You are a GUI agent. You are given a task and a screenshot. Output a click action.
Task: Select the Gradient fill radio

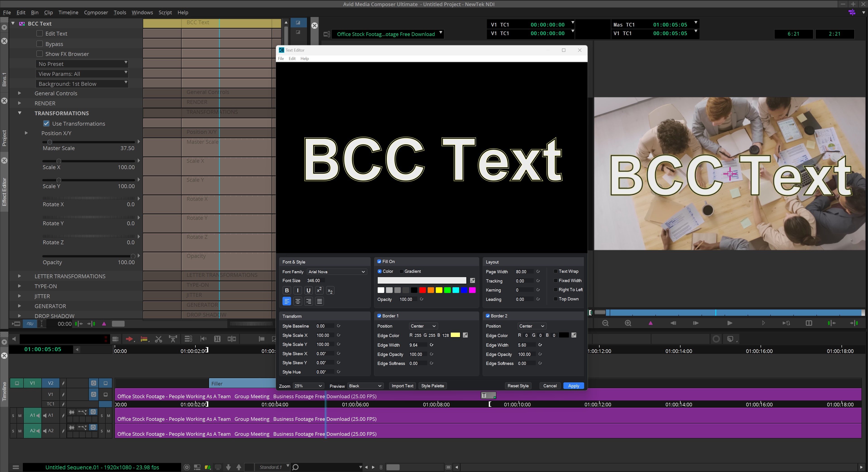pyautogui.click(x=401, y=271)
